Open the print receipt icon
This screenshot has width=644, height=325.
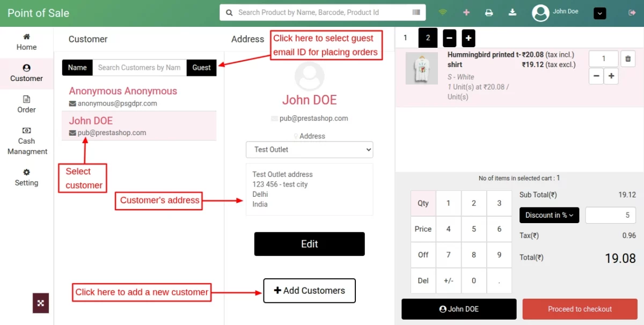(489, 12)
